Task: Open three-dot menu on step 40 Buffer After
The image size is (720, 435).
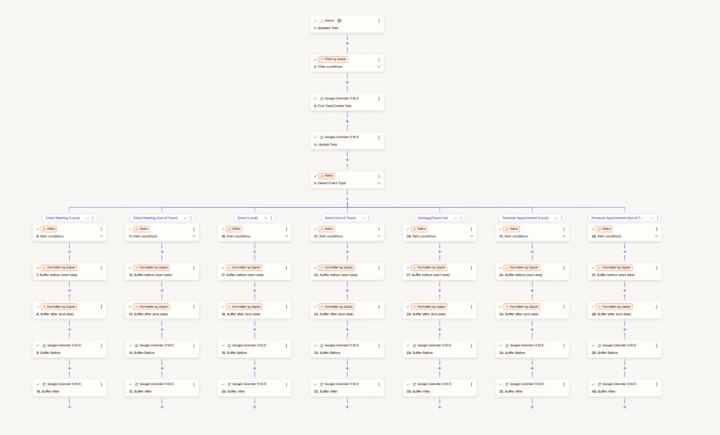Action: [x=657, y=384]
